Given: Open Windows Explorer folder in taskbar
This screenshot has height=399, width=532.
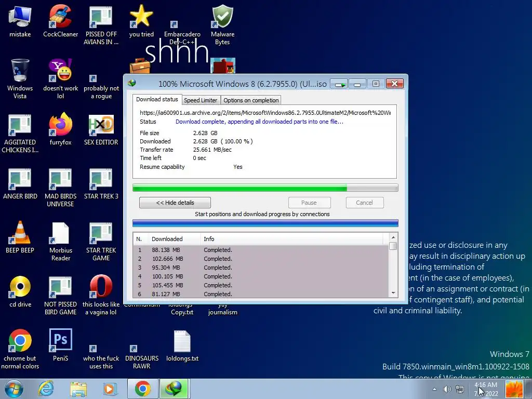Looking at the screenshot, I should 78,389.
